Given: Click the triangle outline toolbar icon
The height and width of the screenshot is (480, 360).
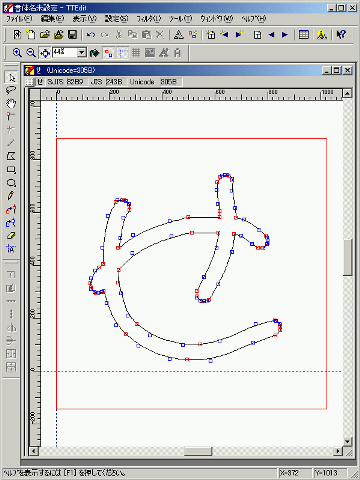Looking at the screenshot, I should tap(179, 35).
